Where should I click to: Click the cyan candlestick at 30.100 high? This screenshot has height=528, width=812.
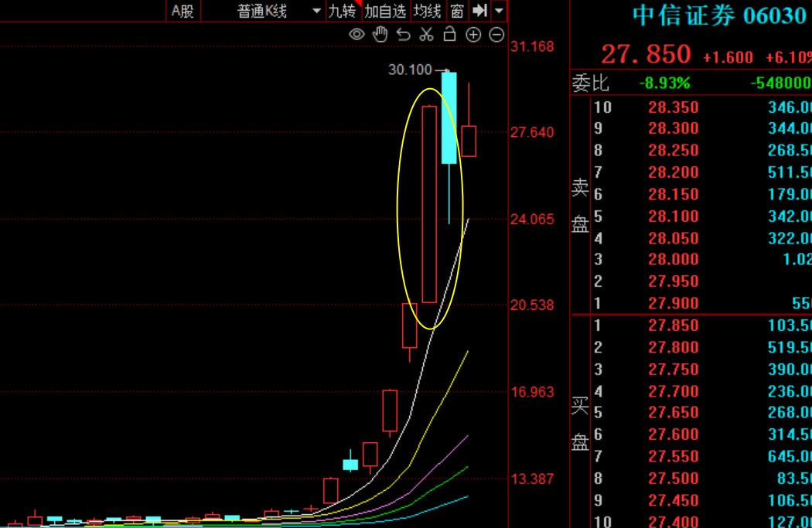pyautogui.click(x=449, y=118)
